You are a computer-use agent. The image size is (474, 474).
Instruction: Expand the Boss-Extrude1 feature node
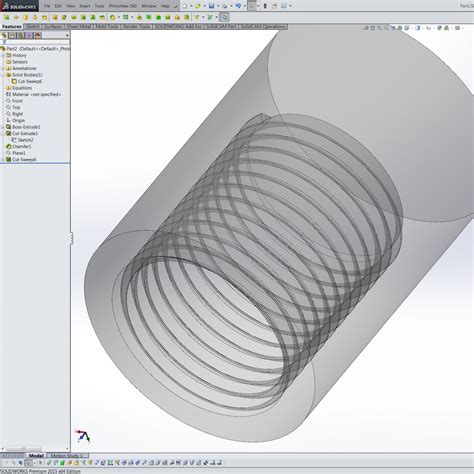[3, 127]
